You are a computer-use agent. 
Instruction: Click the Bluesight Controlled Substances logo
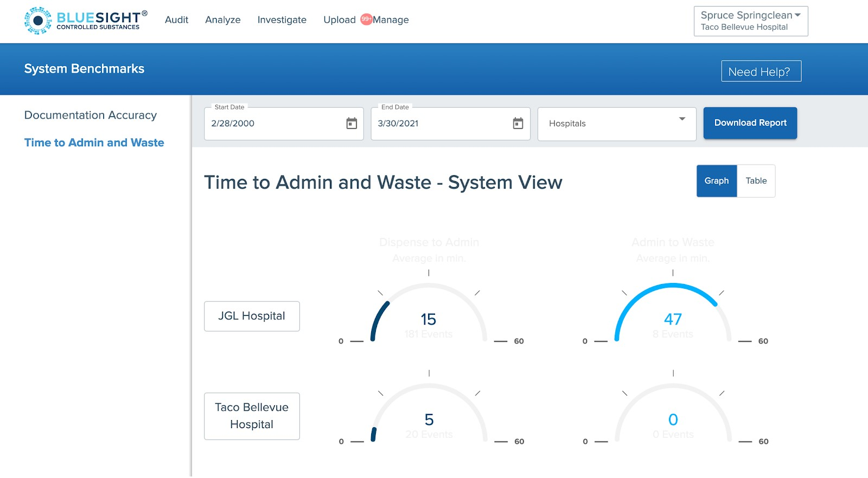(x=86, y=21)
